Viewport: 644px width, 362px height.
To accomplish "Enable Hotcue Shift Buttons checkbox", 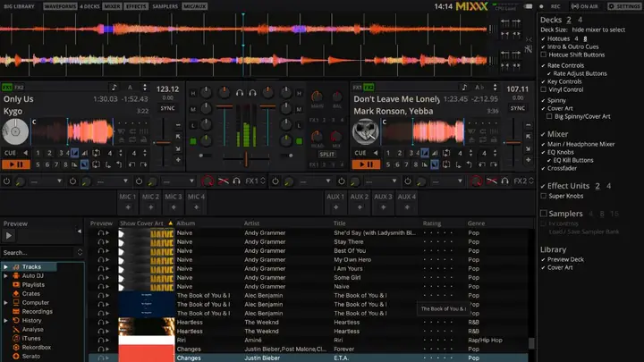I will click(544, 55).
